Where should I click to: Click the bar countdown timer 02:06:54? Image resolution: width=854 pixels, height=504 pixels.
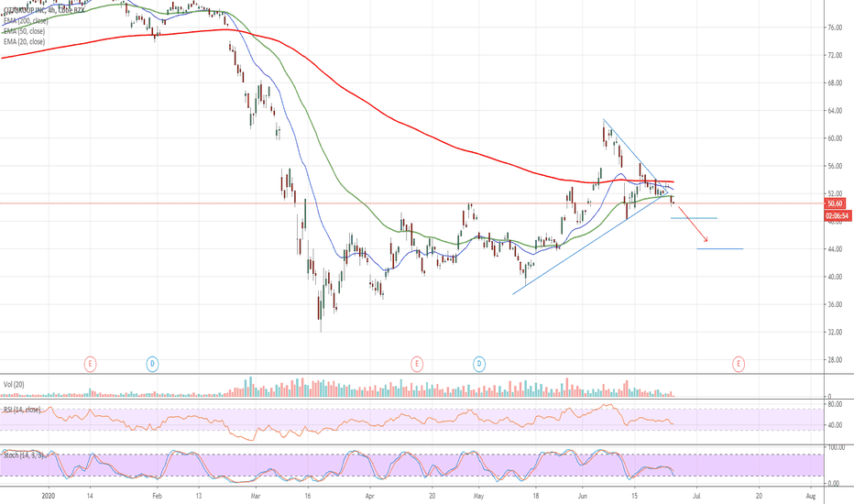coord(838,216)
